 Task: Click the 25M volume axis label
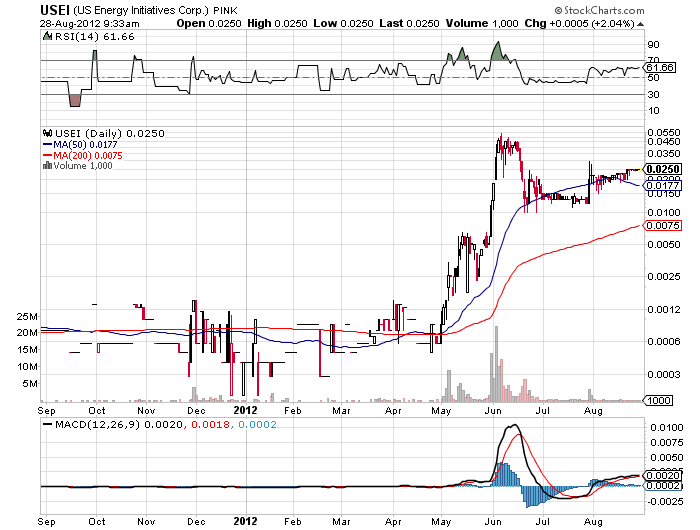[x=27, y=317]
